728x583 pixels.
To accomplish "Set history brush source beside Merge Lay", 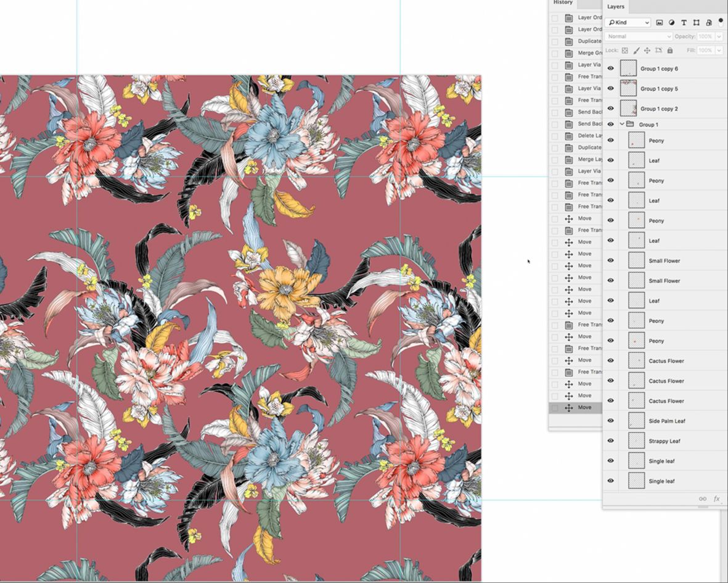I will pyautogui.click(x=555, y=159).
